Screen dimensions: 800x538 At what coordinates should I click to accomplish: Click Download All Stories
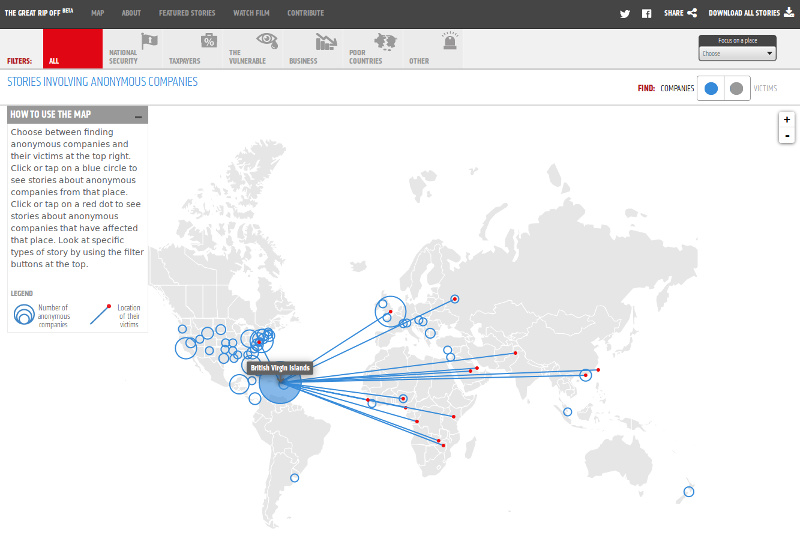click(x=751, y=13)
